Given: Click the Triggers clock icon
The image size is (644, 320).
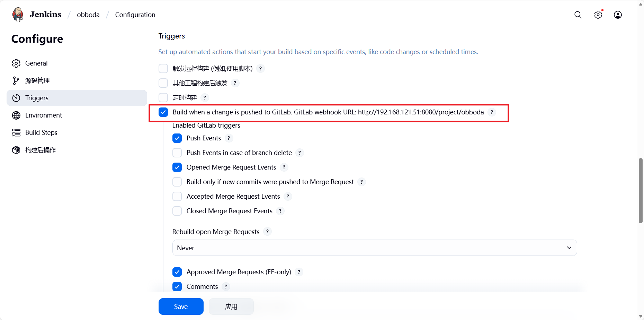Looking at the screenshot, I should coord(16,98).
